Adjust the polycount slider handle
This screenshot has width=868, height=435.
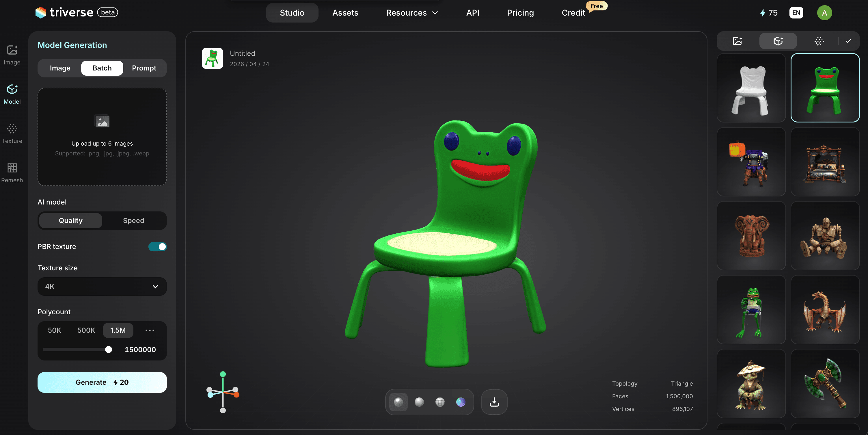pos(109,350)
